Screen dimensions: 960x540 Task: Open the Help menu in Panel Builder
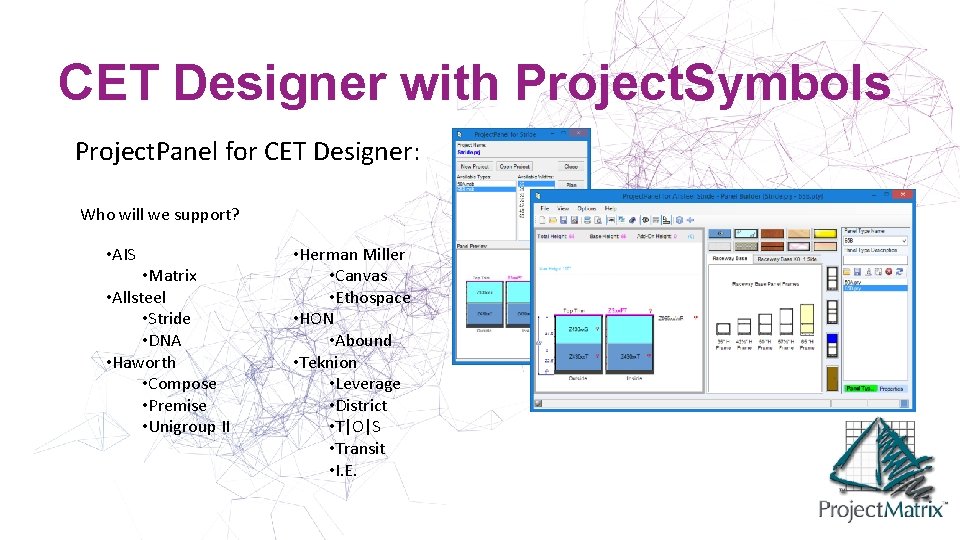pyautogui.click(x=610, y=209)
